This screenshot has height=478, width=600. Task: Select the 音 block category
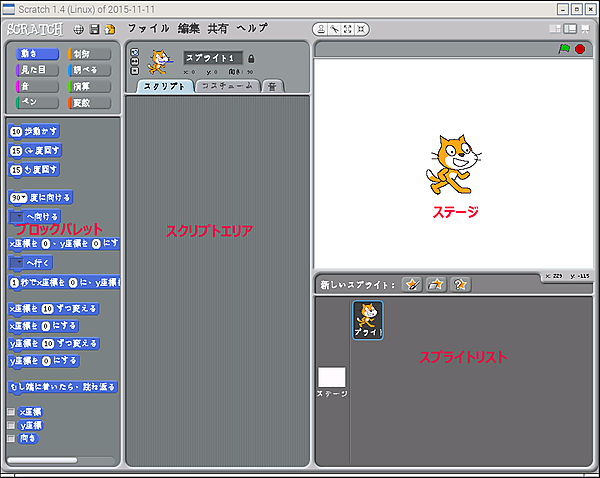coord(37,86)
